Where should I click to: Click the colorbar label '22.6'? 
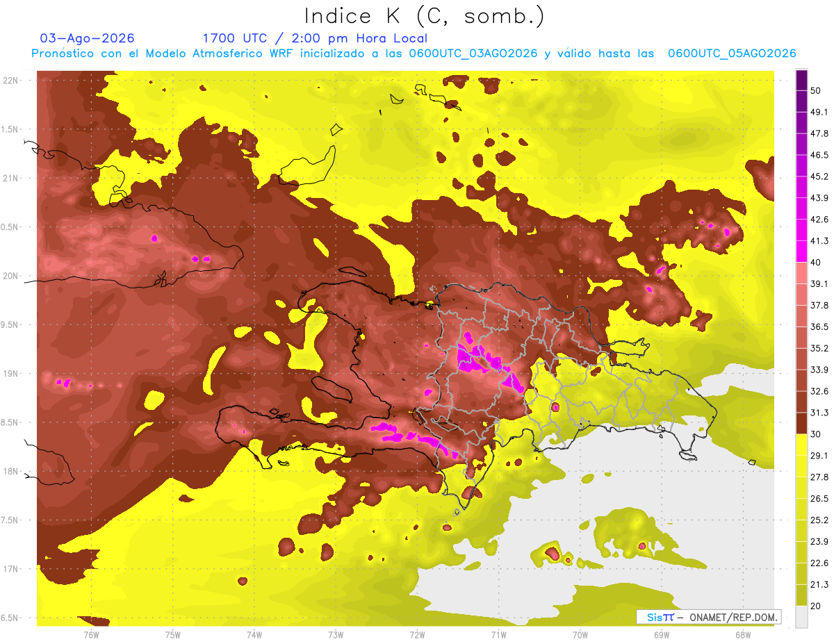coord(819,563)
